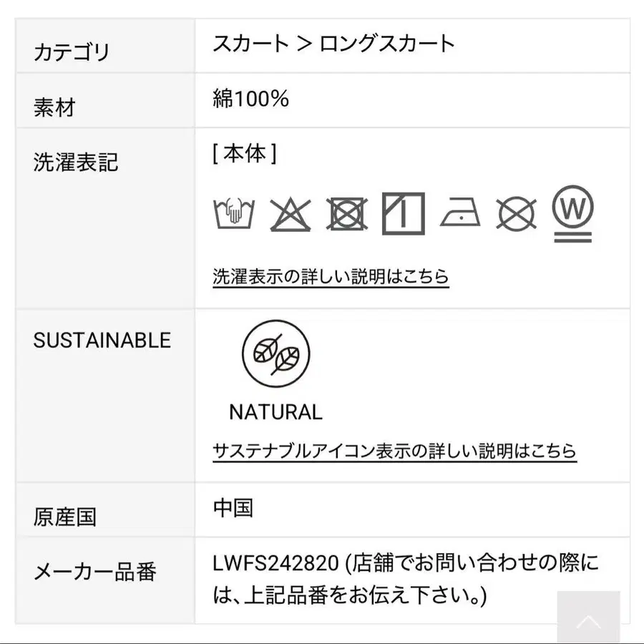Screen dimensions: 644x644
Task: Click the [本体] heading above laundry symbols
Action: [245, 154]
